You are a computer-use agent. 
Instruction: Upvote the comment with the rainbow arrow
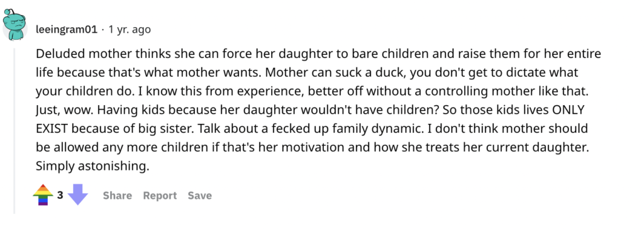click(x=43, y=195)
